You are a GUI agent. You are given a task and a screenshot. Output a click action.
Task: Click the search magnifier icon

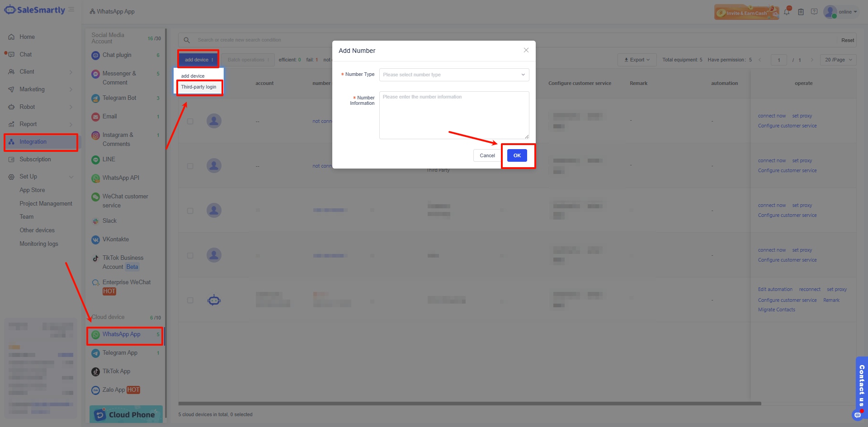[x=187, y=40]
